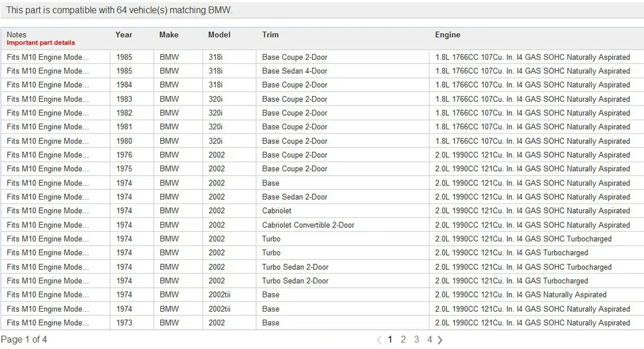Jump to page 4 of compatibility list
Screen dimensions: 644x349
pos(430,339)
